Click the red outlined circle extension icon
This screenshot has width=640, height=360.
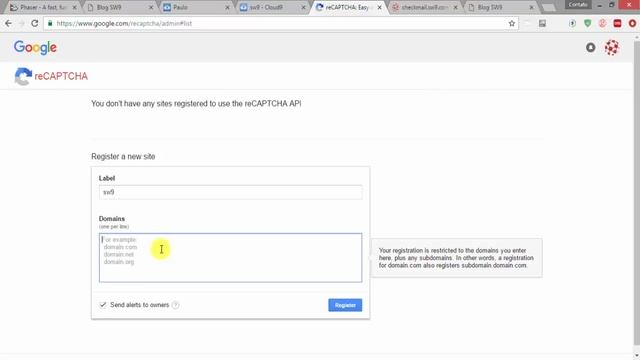click(x=602, y=23)
